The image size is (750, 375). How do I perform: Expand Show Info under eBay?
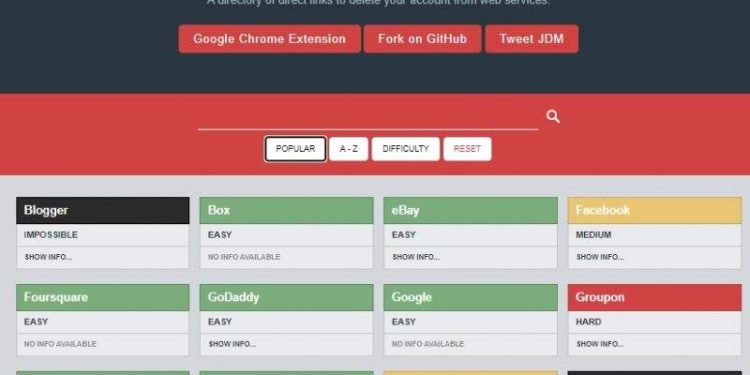point(416,257)
